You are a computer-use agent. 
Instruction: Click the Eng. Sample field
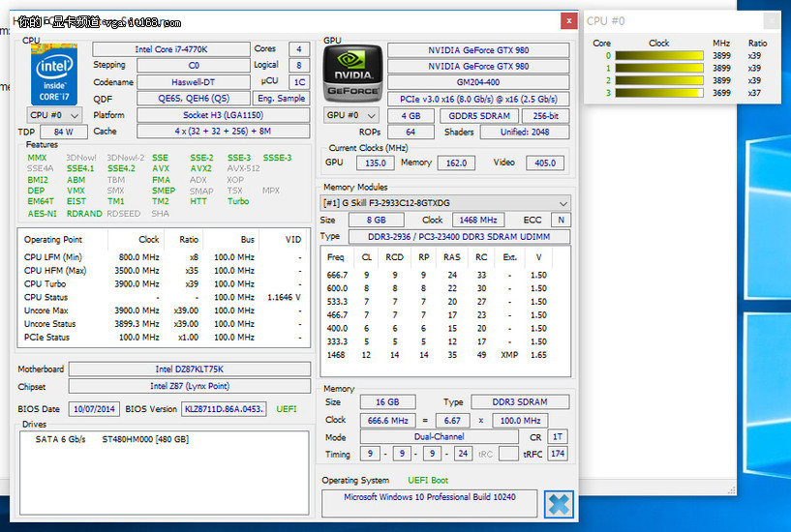(x=281, y=99)
